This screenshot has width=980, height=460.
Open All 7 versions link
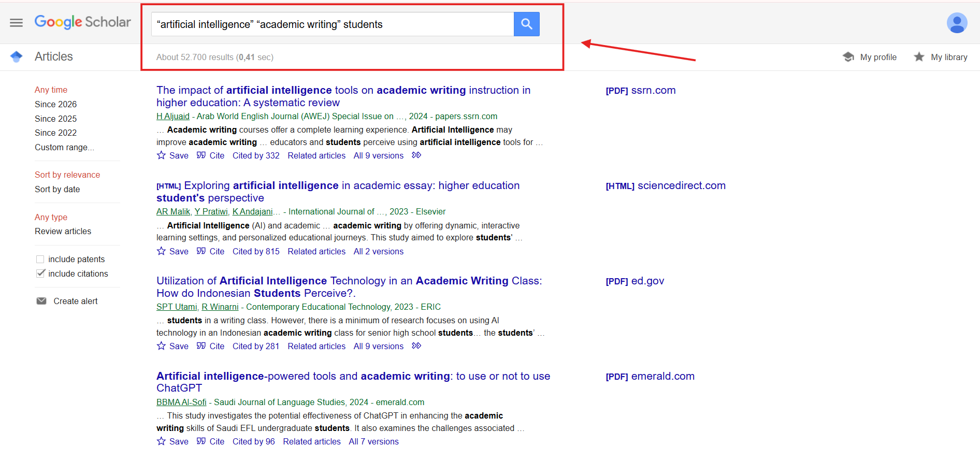pyautogui.click(x=374, y=441)
